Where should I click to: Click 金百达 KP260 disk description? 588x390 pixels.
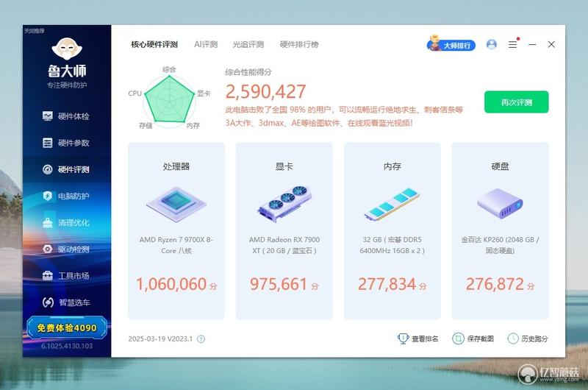coord(500,245)
